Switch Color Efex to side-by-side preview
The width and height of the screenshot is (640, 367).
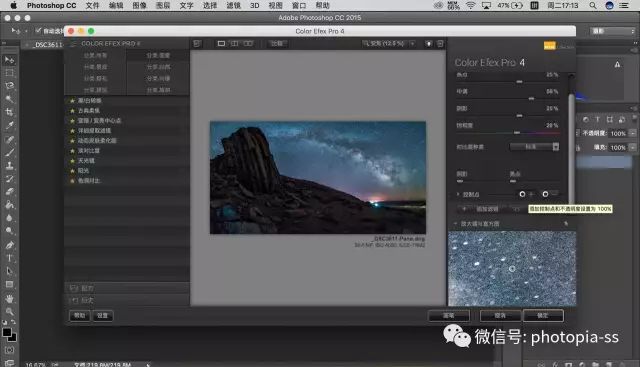pos(248,43)
